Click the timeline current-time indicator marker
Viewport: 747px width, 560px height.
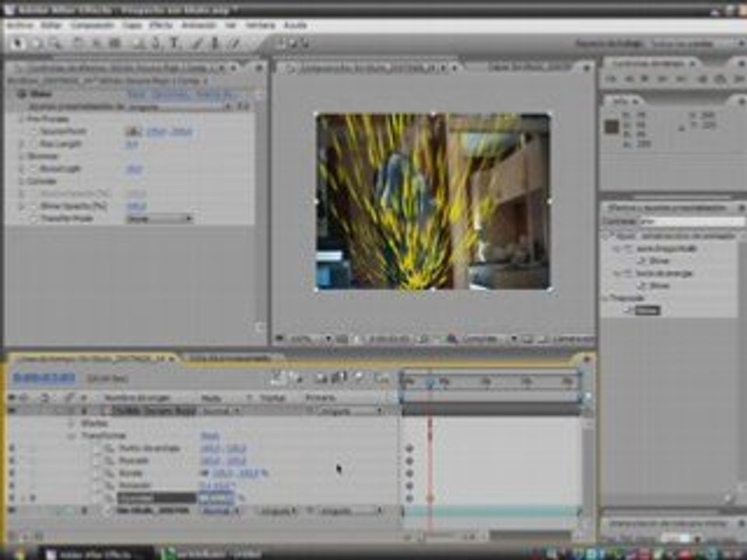(430, 383)
